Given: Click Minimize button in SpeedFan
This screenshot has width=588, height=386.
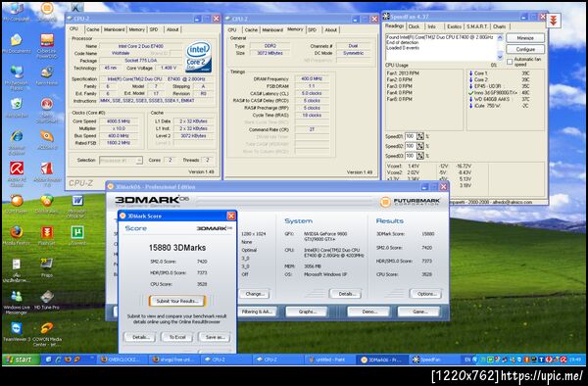Looking at the screenshot, I should 525,38.
